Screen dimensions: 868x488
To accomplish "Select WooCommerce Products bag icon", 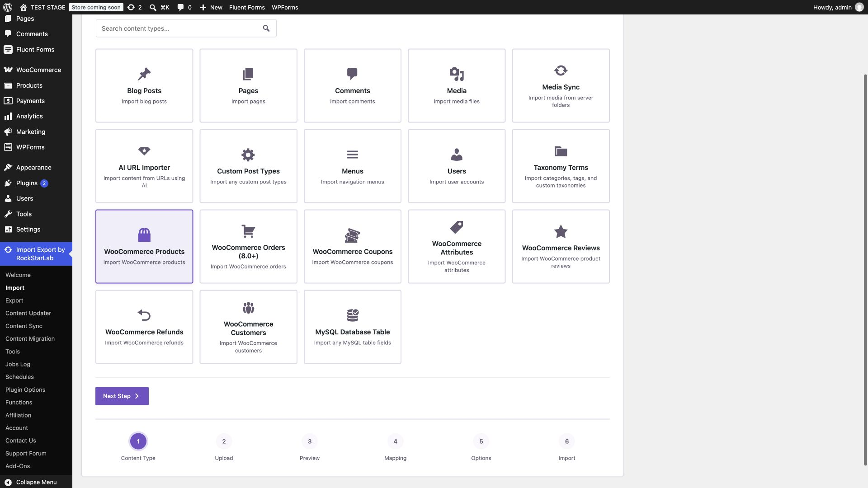I will (144, 235).
